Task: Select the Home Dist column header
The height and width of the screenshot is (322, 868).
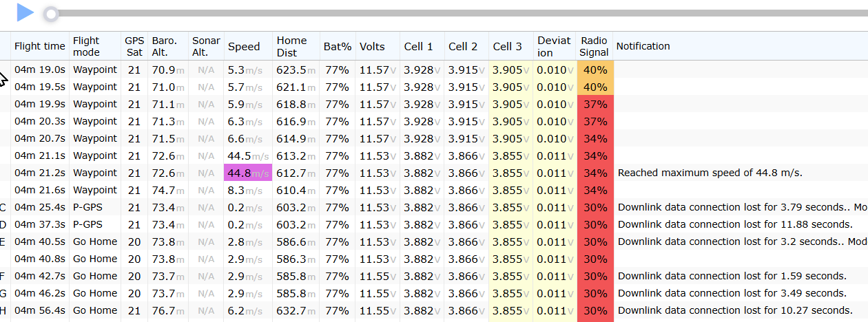Action: point(292,47)
